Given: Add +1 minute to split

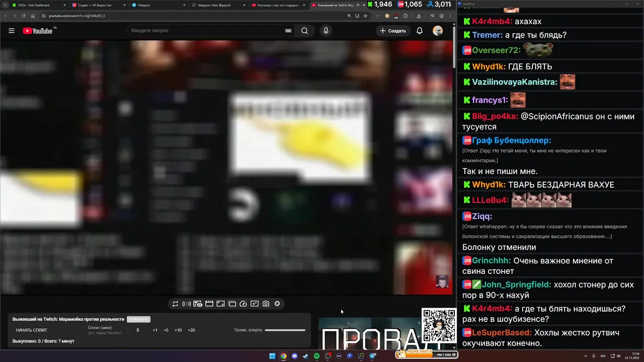Looking at the screenshot, I should [x=155, y=330].
